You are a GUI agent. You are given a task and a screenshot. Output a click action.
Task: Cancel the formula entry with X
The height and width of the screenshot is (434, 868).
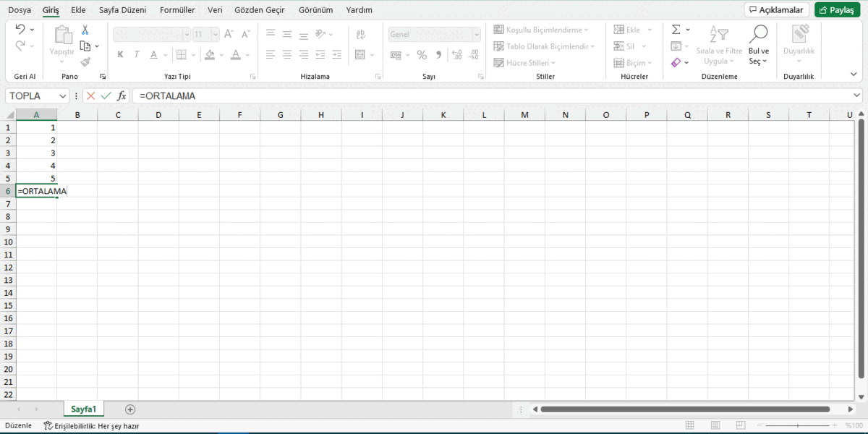coord(90,95)
